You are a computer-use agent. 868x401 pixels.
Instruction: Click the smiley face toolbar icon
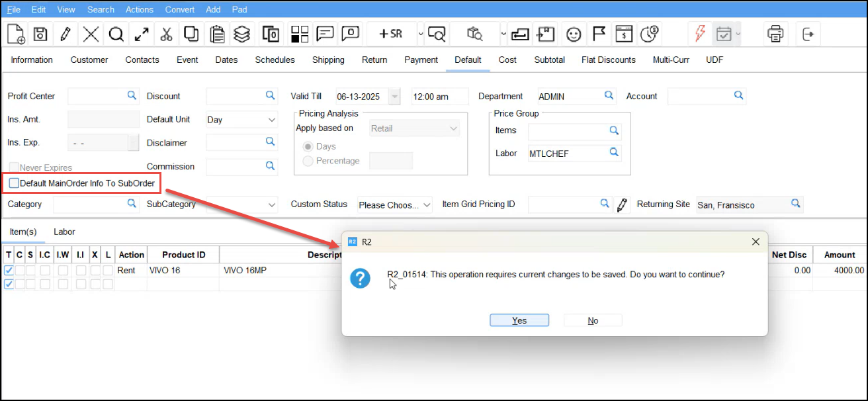(x=574, y=34)
